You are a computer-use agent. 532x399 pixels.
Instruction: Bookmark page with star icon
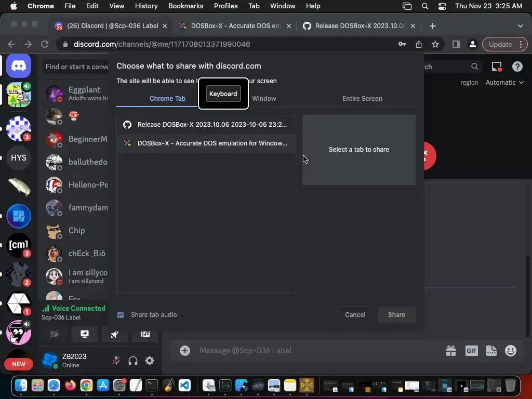tap(435, 44)
